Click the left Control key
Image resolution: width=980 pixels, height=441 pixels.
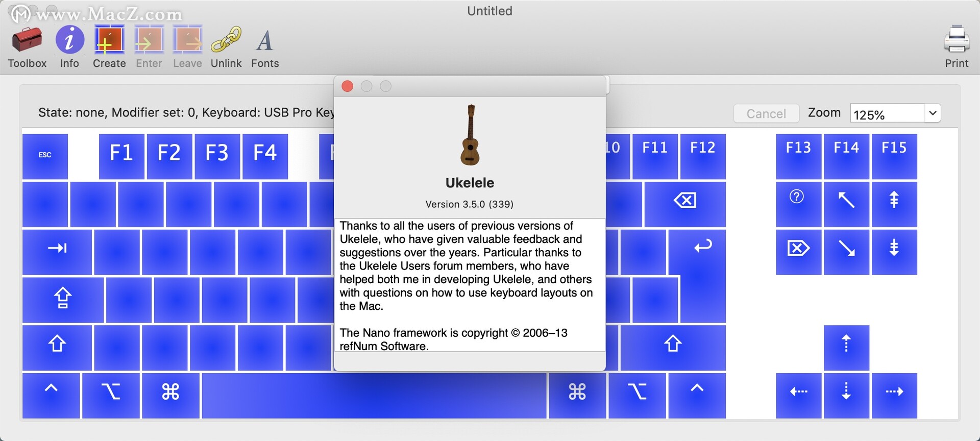point(51,396)
